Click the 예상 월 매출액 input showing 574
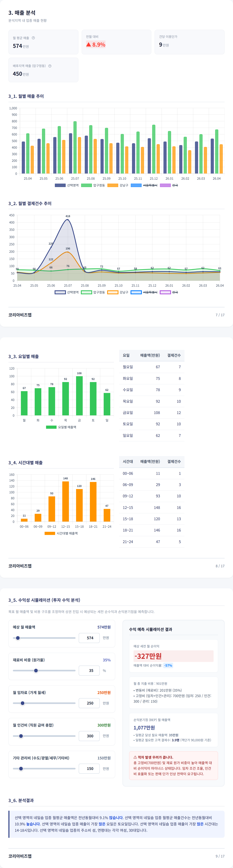233x868 pixels. [x=89, y=638]
